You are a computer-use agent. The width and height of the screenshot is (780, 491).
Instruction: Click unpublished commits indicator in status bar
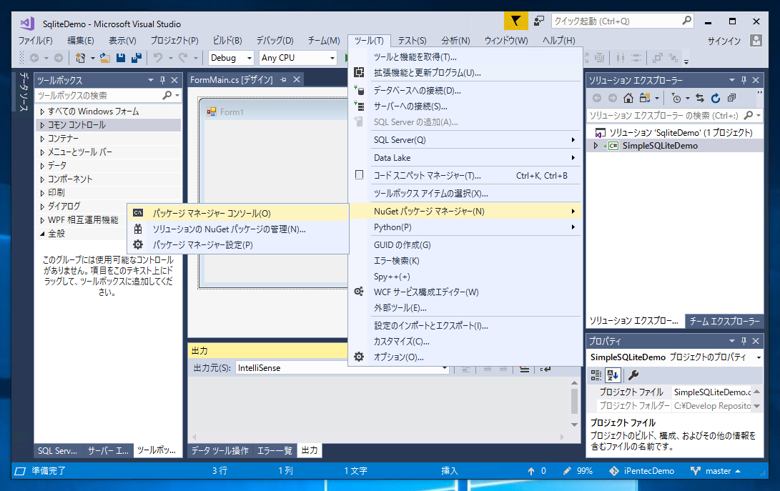(x=537, y=471)
